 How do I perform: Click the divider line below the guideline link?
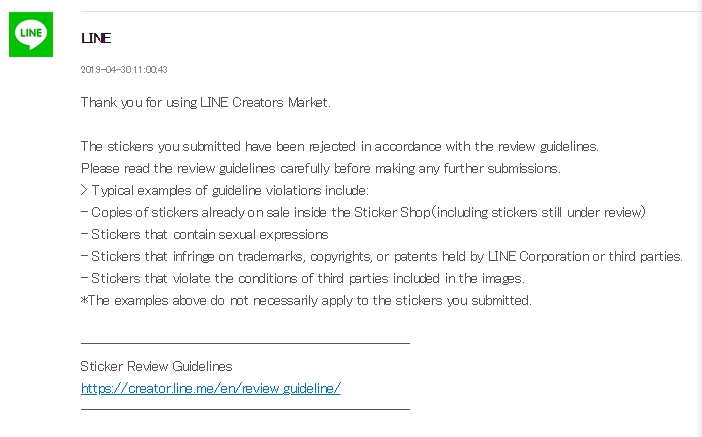pos(245,409)
